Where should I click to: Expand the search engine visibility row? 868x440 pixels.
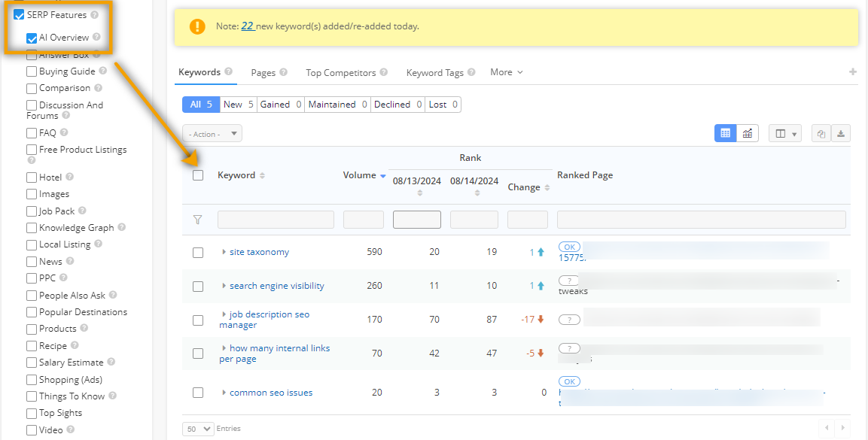pyautogui.click(x=224, y=286)
